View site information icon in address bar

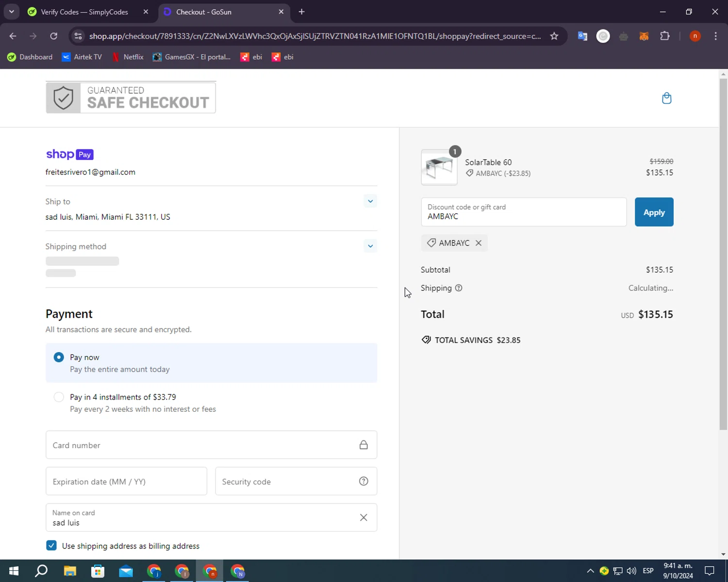pyautogui.click(x=78, y=36)
